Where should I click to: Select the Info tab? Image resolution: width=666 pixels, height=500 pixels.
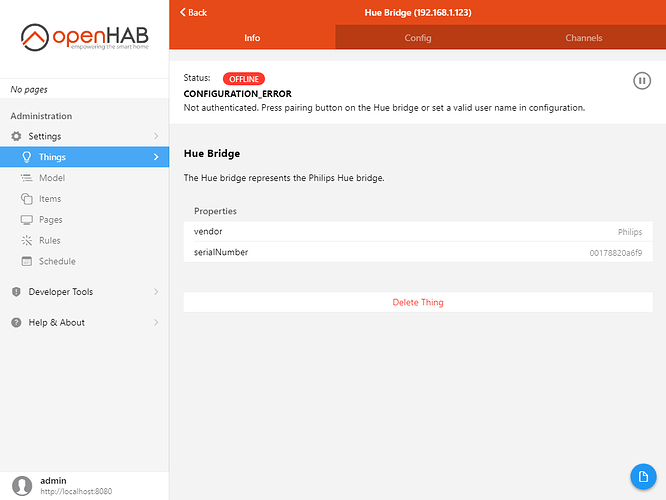click(x=252, y=38)
